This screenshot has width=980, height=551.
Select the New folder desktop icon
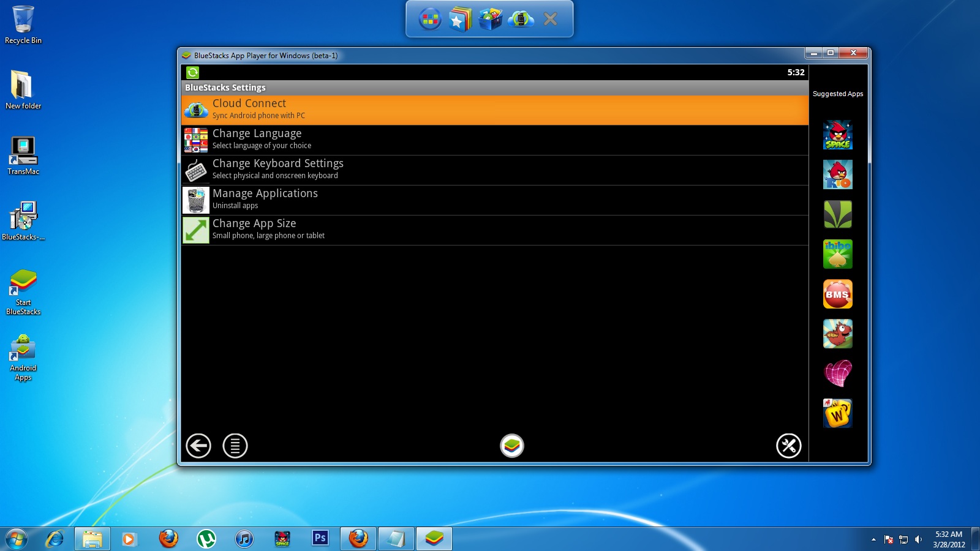(23, 89)
